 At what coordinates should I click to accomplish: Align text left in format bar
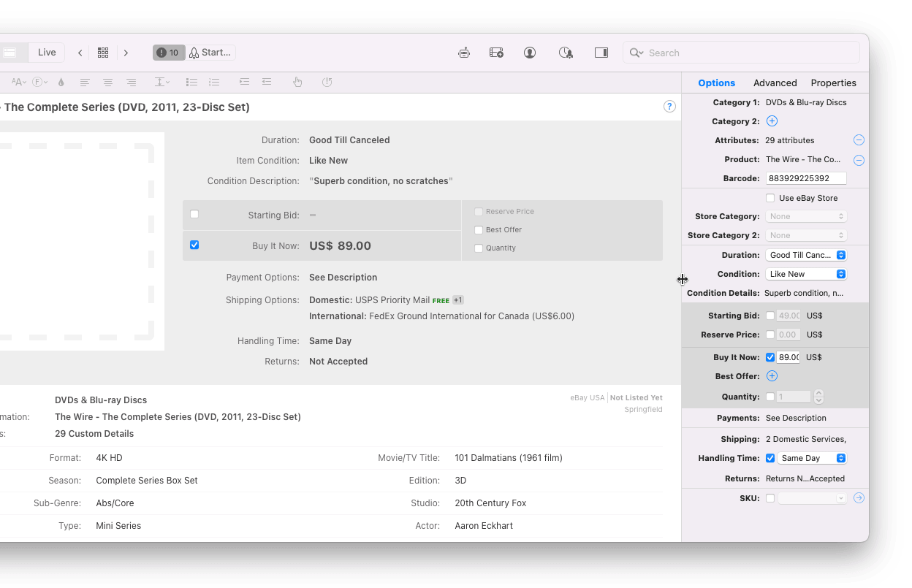85,83
